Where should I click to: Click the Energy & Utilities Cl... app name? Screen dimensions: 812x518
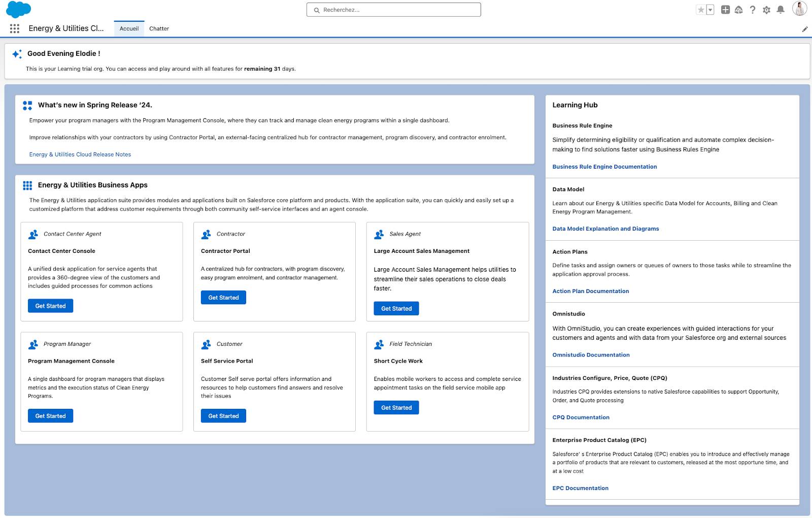click(66, 28)
